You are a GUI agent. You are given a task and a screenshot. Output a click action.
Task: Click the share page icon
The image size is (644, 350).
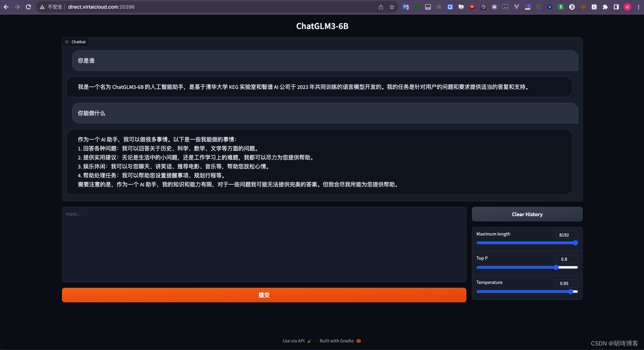381,7
